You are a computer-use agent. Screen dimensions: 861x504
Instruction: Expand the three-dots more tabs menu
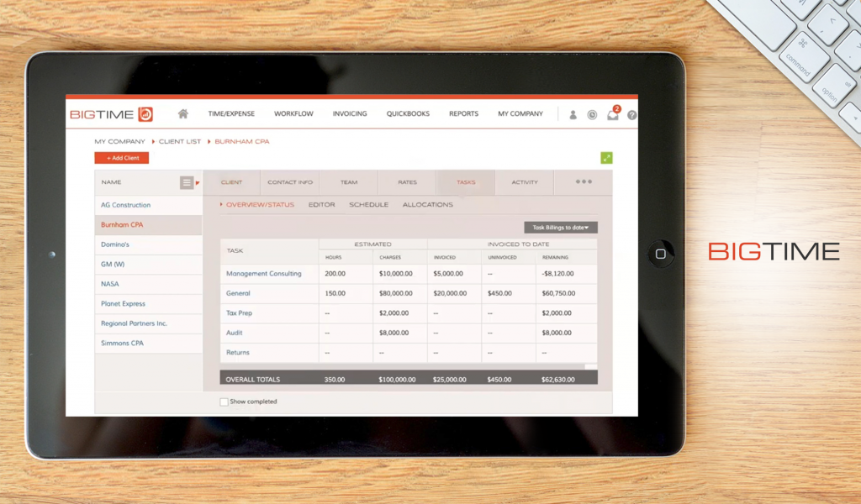[584, 182]
